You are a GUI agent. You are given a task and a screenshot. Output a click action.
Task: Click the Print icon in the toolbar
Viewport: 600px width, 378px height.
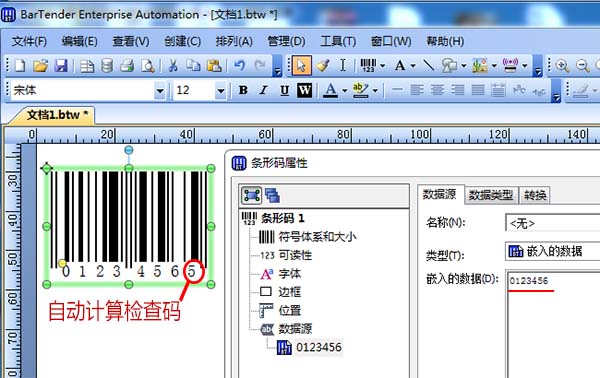(127, 66)
